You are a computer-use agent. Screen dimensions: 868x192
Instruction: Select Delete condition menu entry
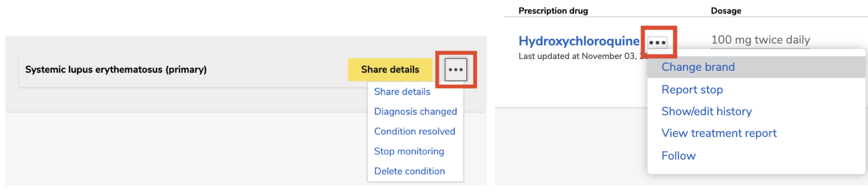[x=409, y=171]
